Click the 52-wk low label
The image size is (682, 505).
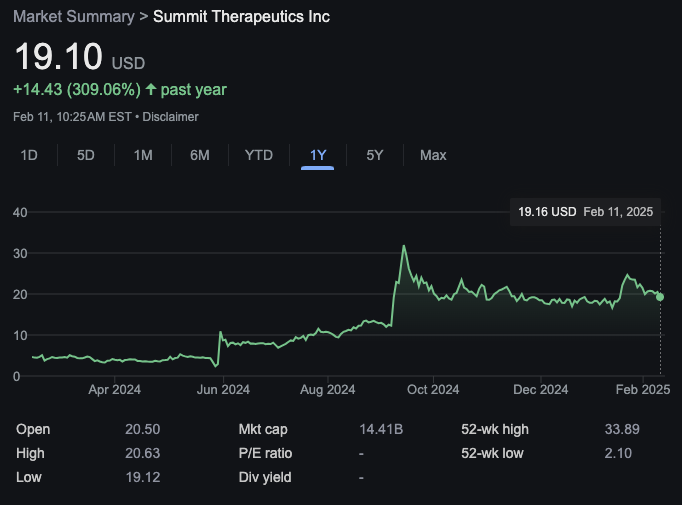click(492, 454)
